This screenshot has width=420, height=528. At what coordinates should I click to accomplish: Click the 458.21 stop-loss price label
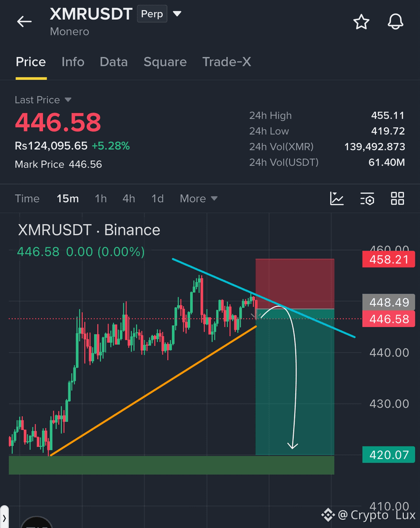tap(389, 260)
